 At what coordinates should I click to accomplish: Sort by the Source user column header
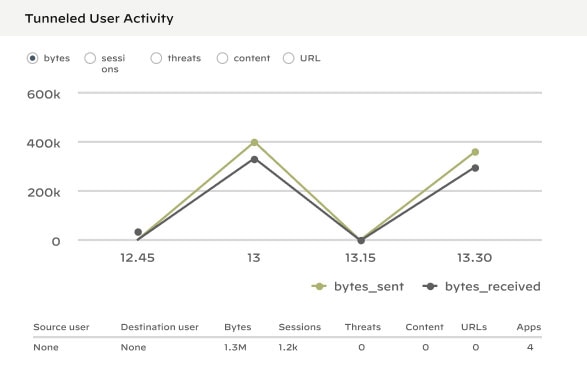pyautogui.click(x=61, y=327)
